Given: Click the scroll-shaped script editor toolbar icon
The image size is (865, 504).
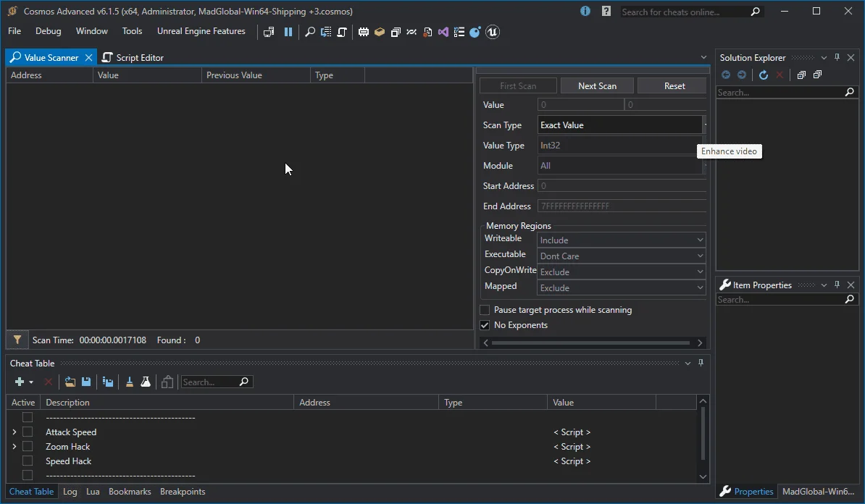Looking at the screenshot, I should point(342,32).
